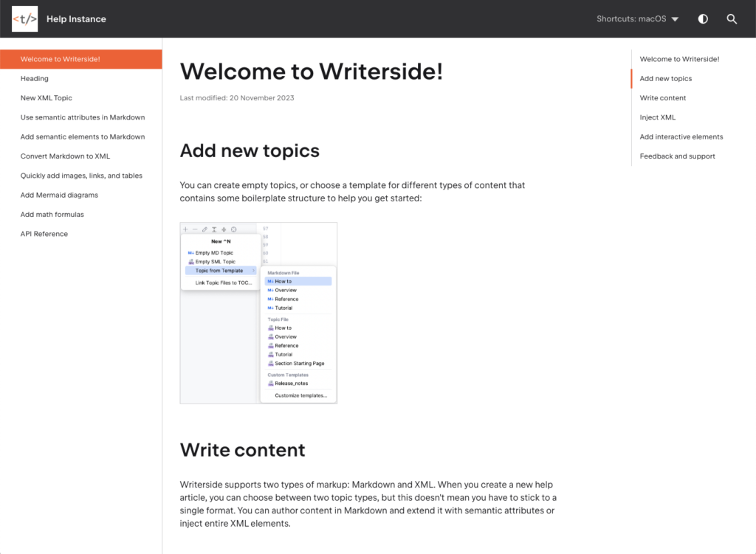The image size is (756, 554).
Task: Click the topic template menu screenshot
Action: pos(258,313)
